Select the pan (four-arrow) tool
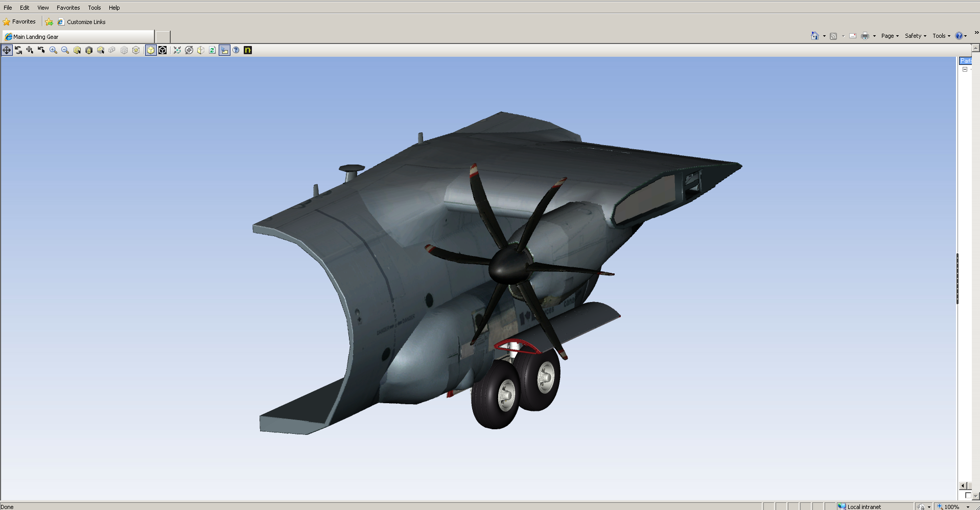 coord(7,50)
